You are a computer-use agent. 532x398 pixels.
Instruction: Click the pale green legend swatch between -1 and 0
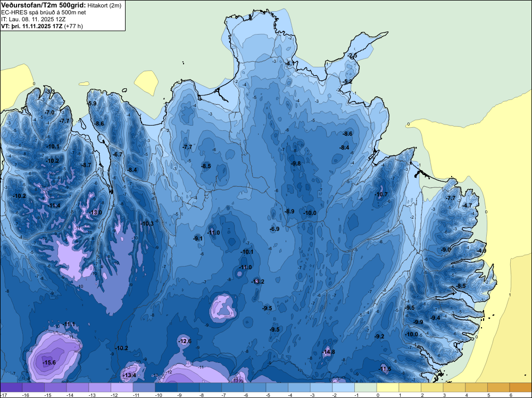pyautogui.click(x=365, y=387)
